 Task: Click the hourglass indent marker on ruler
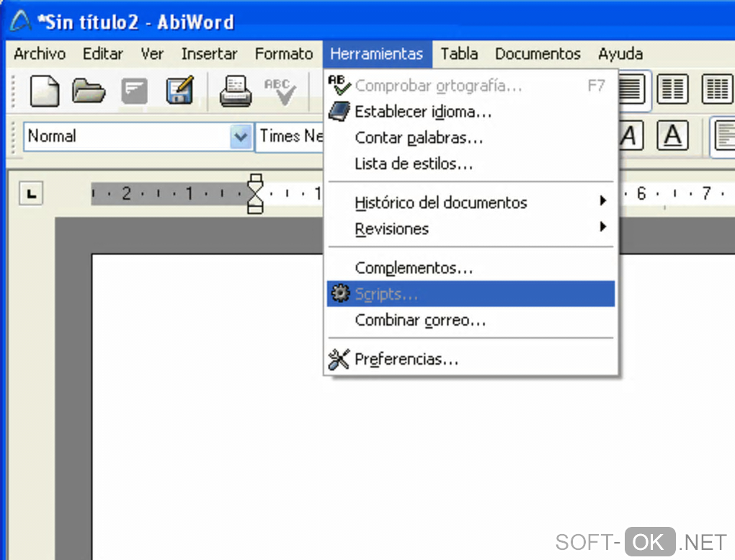pyautogui.click(x=255, y=194)
